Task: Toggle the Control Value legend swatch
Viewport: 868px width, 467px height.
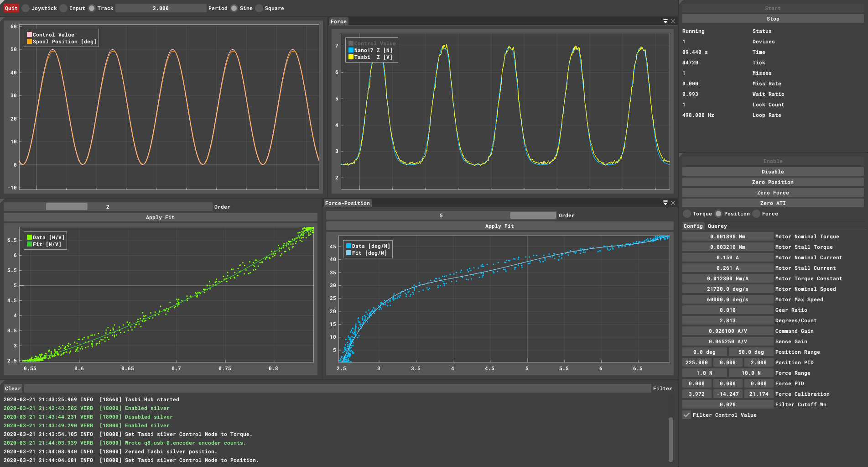Action: (29, 35)
